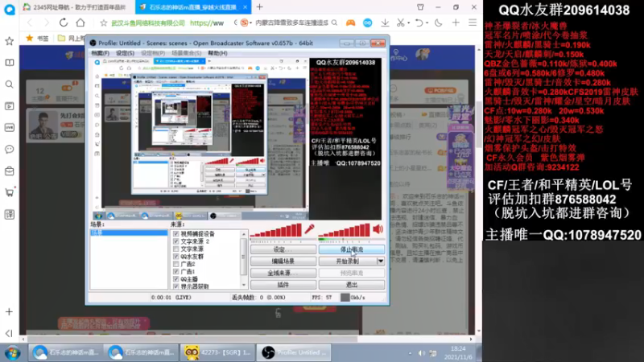
Task: Open the 帮助(H) menu in OBS
Action: click(x=217, y=53)
